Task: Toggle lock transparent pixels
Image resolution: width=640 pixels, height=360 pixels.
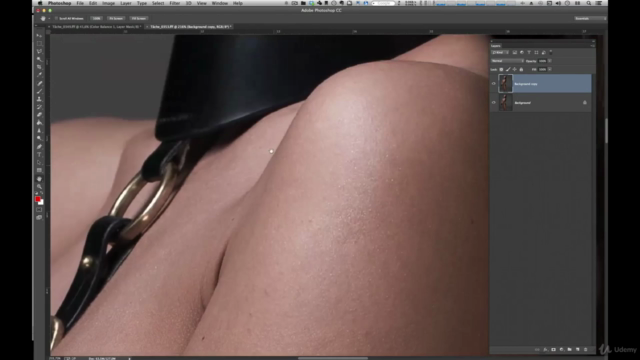Action: (501, 69)
